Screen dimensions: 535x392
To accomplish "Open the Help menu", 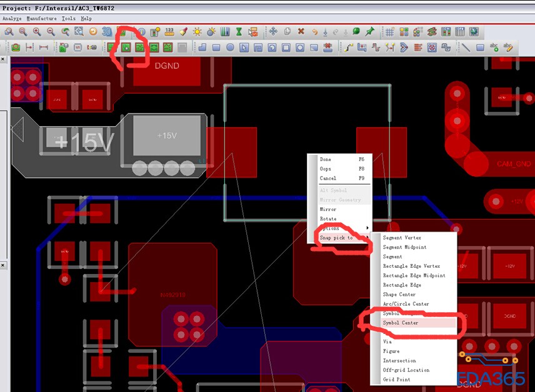I will coord(86,18).
